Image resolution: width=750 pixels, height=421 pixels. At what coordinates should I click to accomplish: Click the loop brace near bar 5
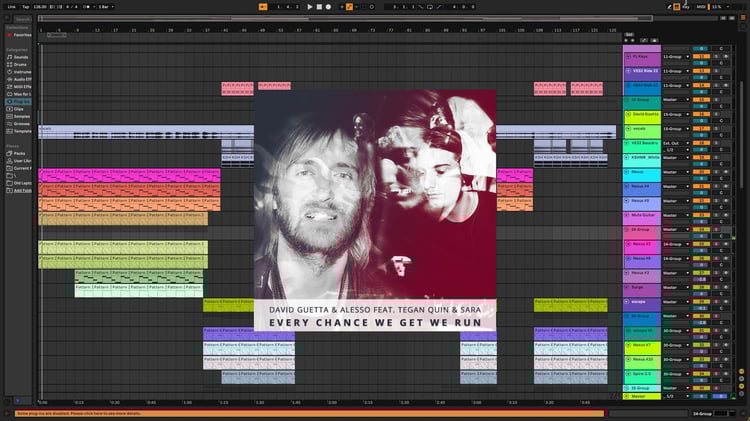click(56, 35)
